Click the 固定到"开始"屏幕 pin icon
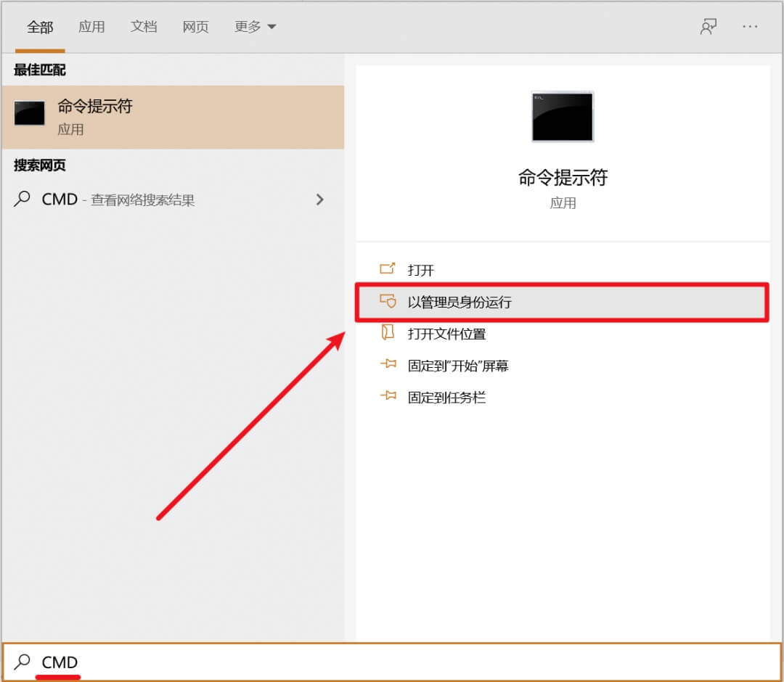This screenshot has width=784, height=682. [x=388, y=365]
